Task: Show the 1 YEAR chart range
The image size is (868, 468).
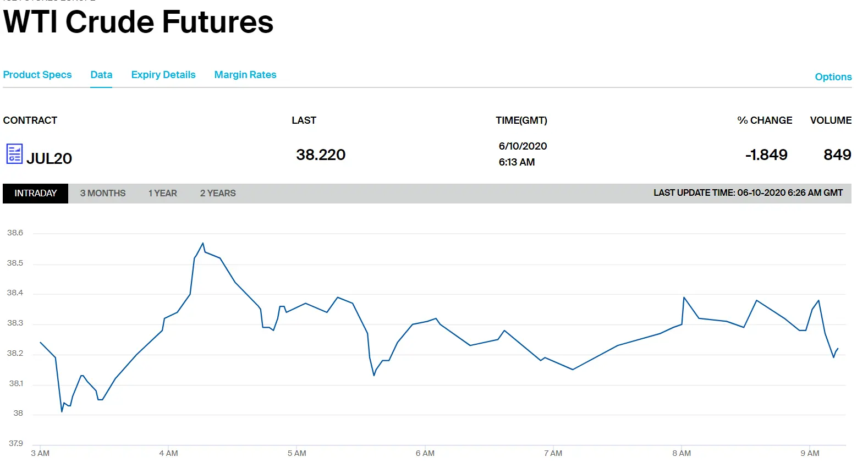Action: click(163, 194)
